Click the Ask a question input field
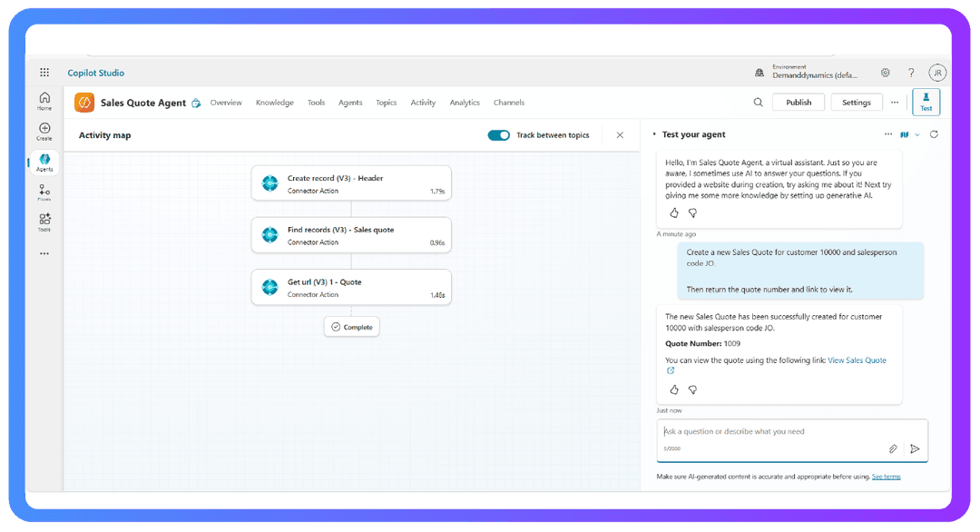The width and height of the screenshot is (980, 532). point(792,440)
